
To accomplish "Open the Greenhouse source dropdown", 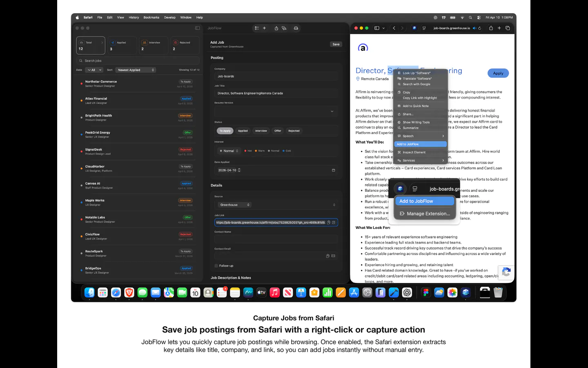I will click(234, 205).
